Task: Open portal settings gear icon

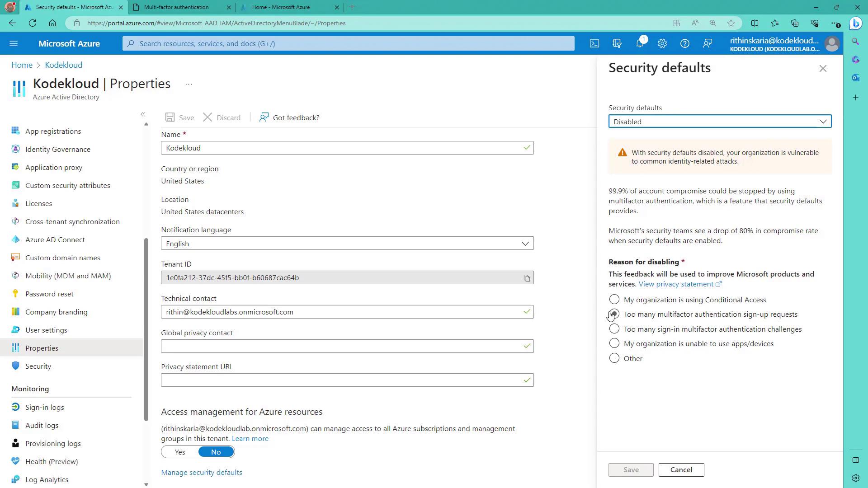Action: tap(662, 43)
